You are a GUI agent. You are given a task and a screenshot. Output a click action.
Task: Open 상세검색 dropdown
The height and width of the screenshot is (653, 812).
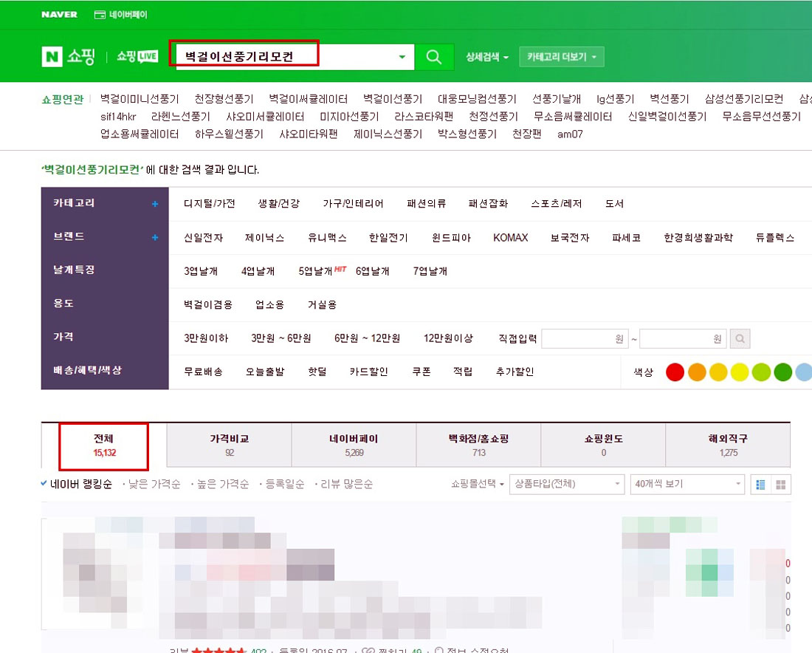[x=486, y=56]
